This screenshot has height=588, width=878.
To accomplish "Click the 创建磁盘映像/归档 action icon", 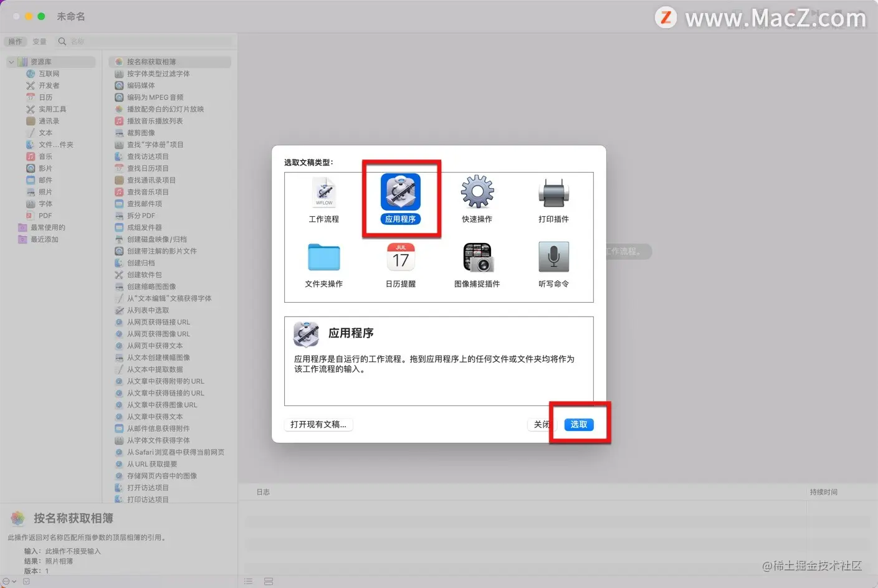I will coord(119,239).
